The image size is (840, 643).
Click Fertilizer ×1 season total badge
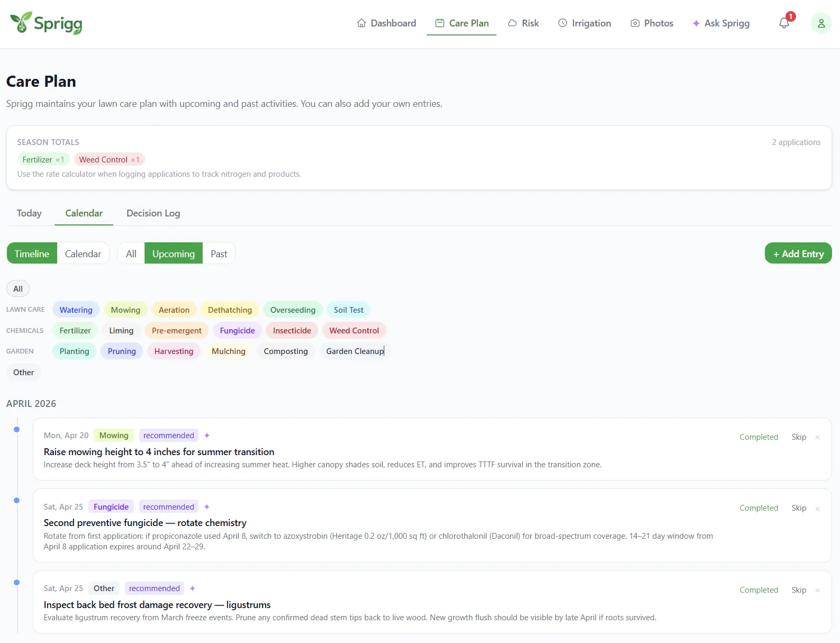[43, 159]
